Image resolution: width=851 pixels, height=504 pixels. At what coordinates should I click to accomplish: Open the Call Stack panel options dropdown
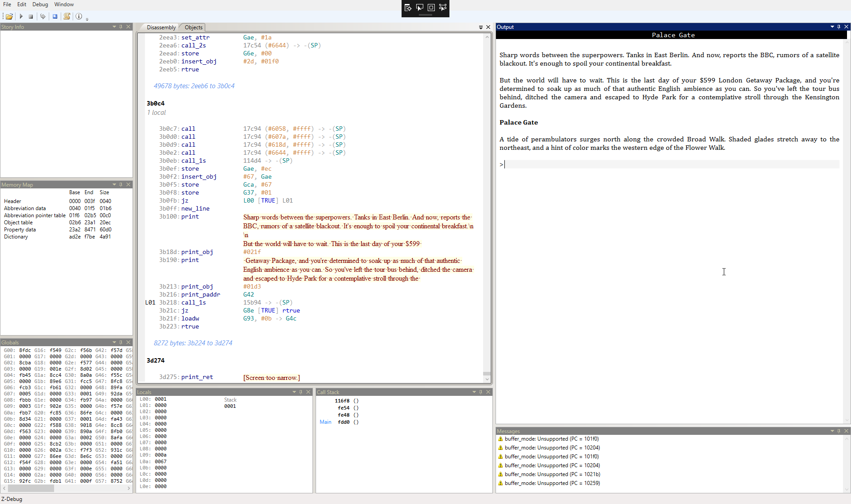tap(473, 392)
